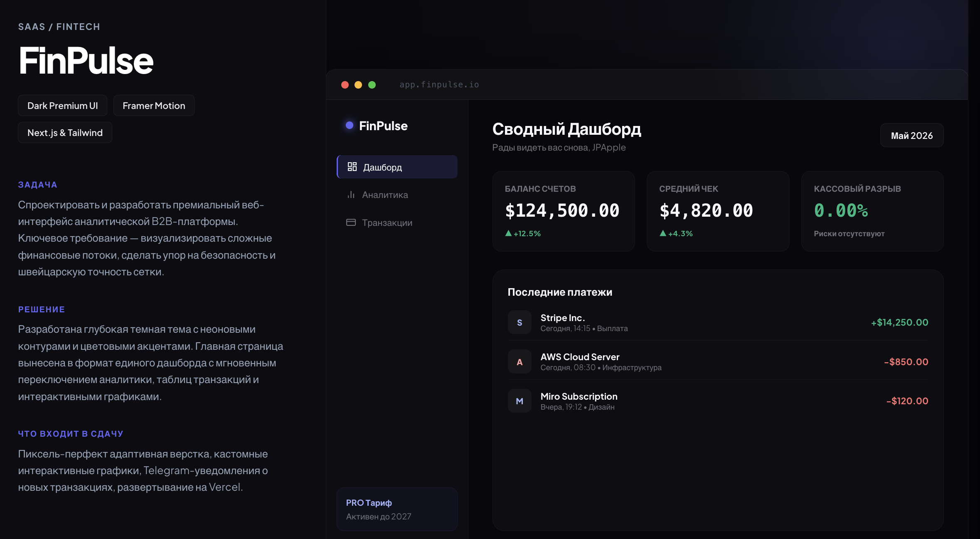Click the AWS Cloud Server A avatar
The width and height of the screenshot is (980, 539).
(520, 362)
